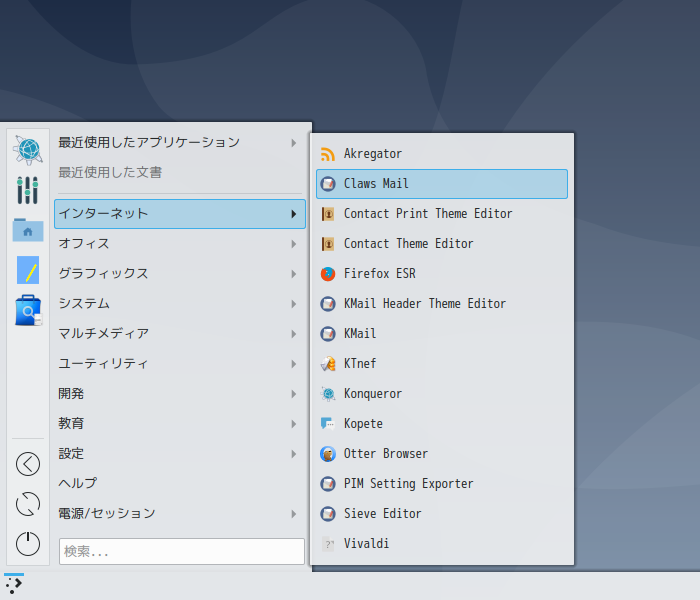Viewport: 700px width, 600px height.
Task: Click the KMail Header Theme Editor icon
Action: (x=328, y=304)
